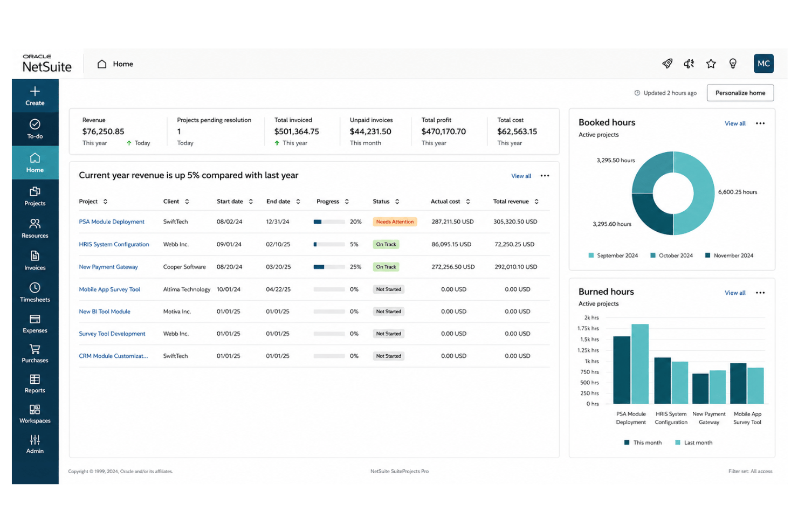Open Reports in the sidebar

[x=35, y=384]
